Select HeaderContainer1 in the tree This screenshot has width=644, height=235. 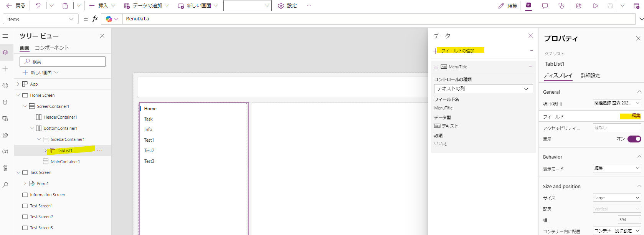(60, 117)
